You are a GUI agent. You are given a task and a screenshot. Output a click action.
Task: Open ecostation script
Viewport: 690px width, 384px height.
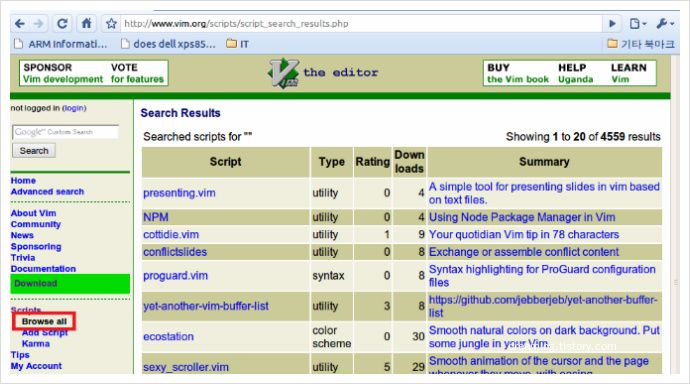(168, 336)
